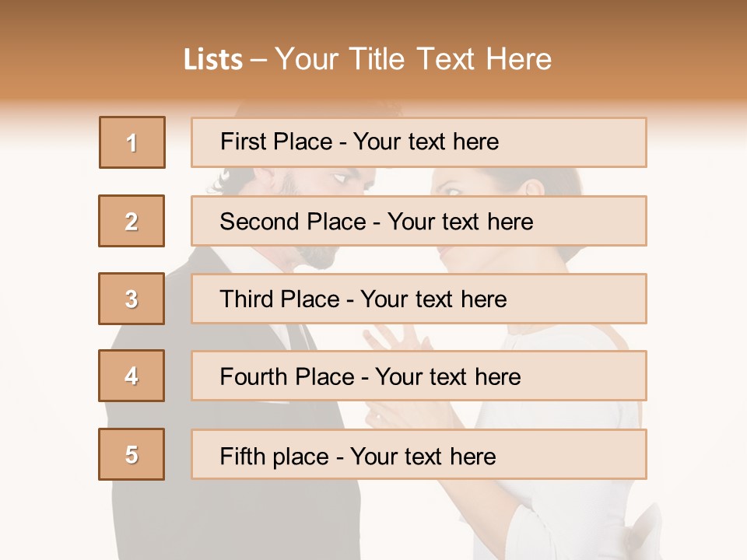Click the Second Place text bar
Screen dimensions: 747x560
[419, 221]
